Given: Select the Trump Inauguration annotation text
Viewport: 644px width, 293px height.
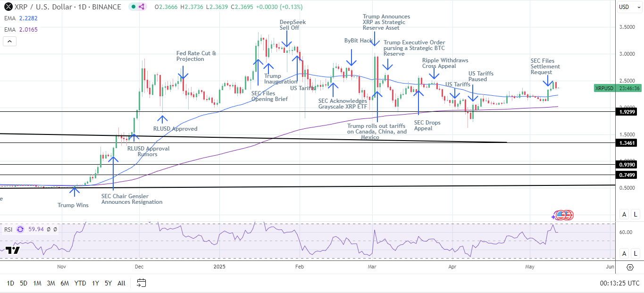Looking at the screenshot, I should click(281, 79).
